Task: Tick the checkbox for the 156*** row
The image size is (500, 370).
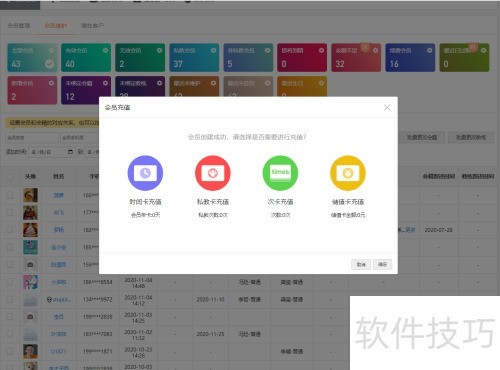Action: [x=10, y=264]
